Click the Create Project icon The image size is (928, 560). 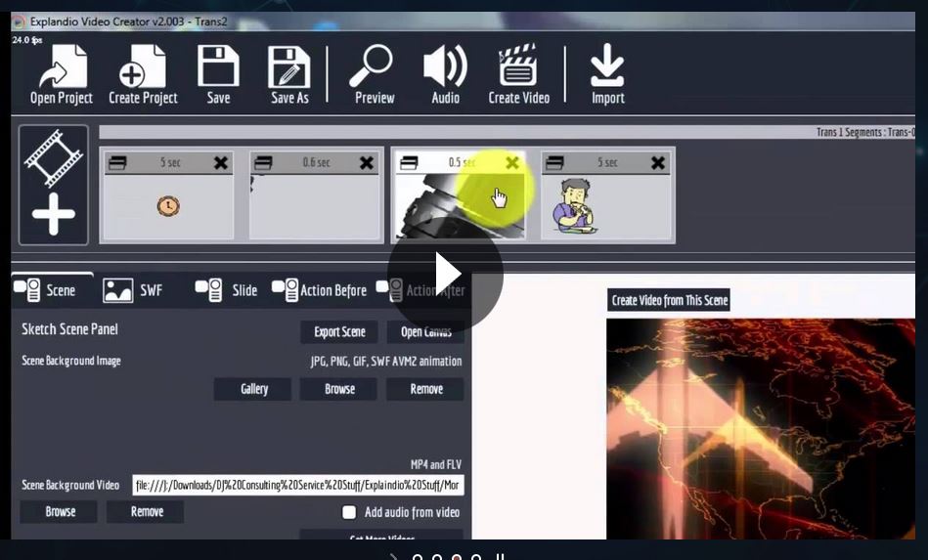click(143, 75)
